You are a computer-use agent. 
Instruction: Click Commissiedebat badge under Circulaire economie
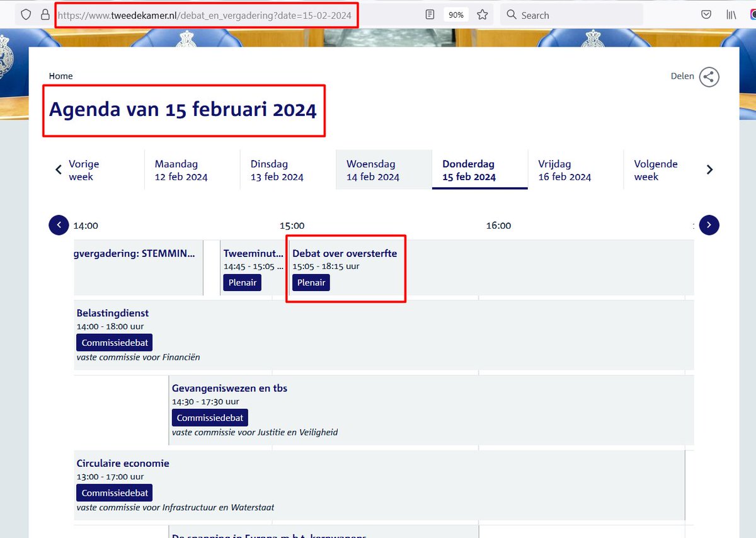coord(115,492)
